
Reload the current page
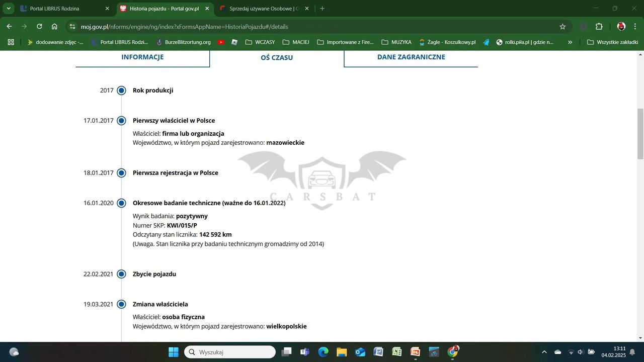point(39,27)
